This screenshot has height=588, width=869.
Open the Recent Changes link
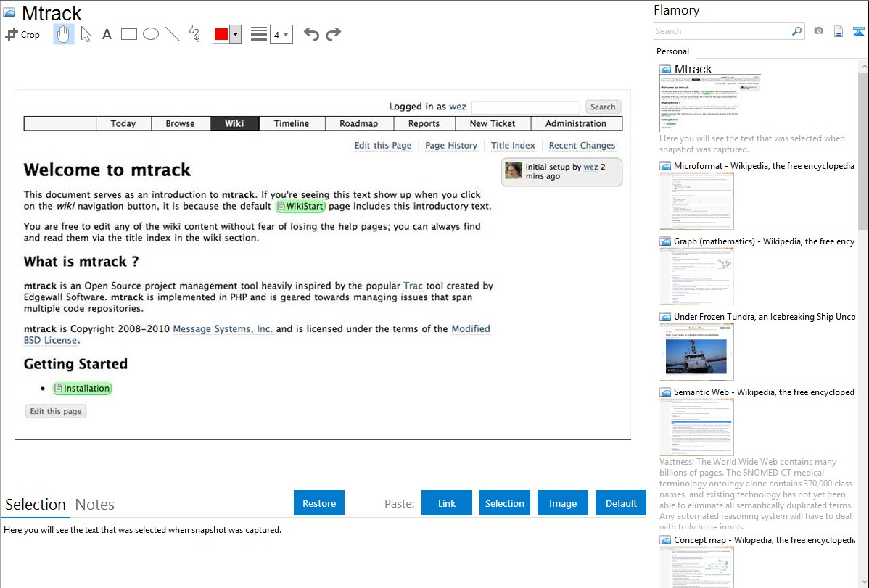(x=582, y=146)
